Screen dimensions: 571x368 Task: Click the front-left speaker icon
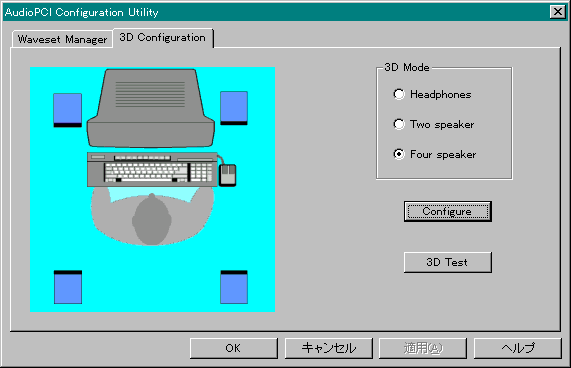pos(67,110)
